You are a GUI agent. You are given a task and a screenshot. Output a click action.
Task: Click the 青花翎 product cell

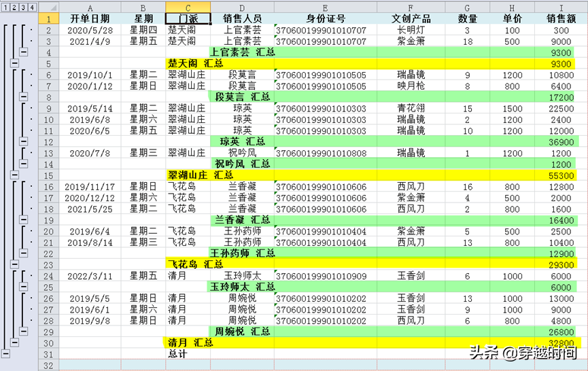click(411, 108)
